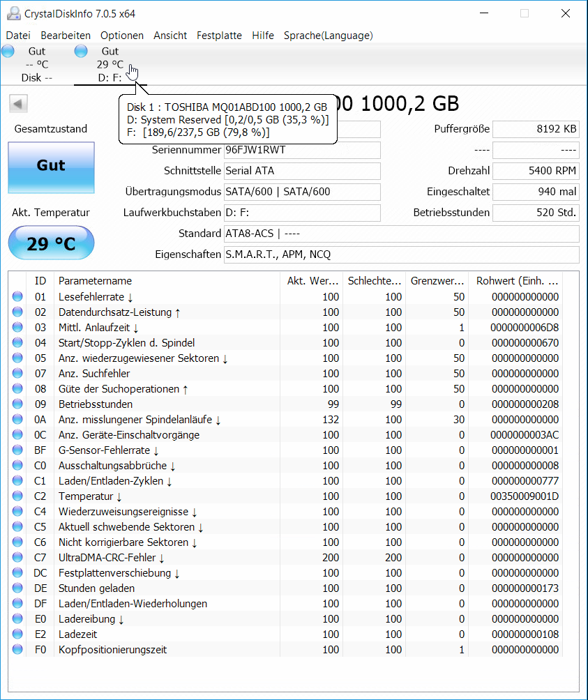
Task: Click status icon of Aktuell schwebende Sektoren row
Action: pyautogui.click(x=17, y=526)
